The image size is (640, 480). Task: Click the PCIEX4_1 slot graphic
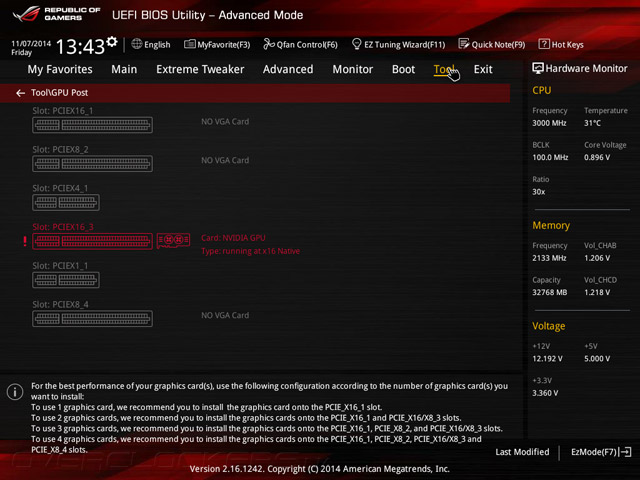click(x=66, y=202)
